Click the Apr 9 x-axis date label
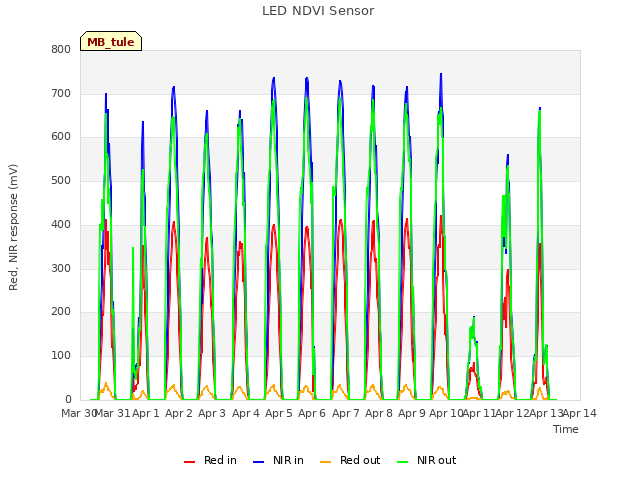The width and height of the screenshot is (640, 480). click(412, 413)
